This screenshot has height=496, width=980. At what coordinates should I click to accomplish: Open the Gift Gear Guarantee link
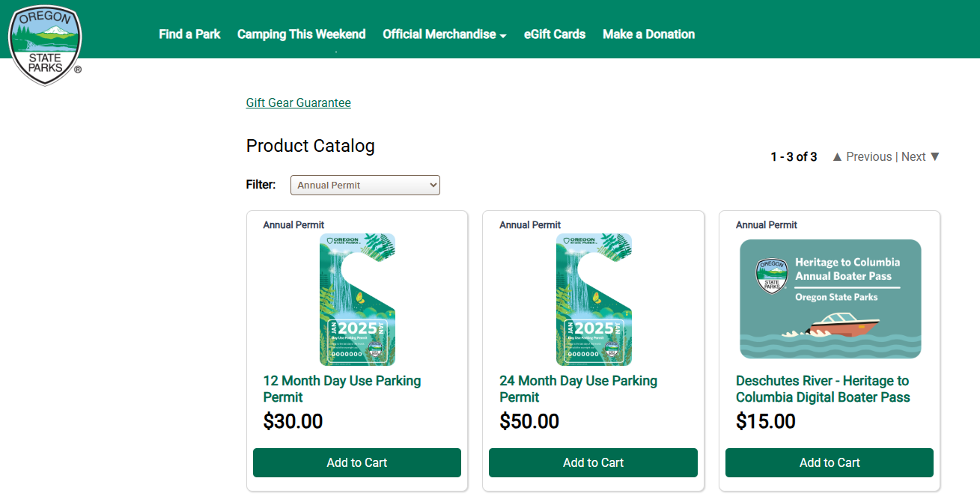pos(298,103)
